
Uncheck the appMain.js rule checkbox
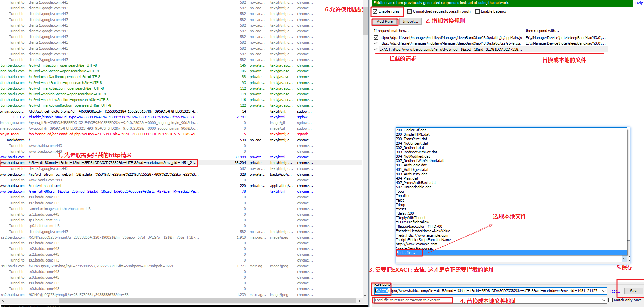tap(376, 38)
